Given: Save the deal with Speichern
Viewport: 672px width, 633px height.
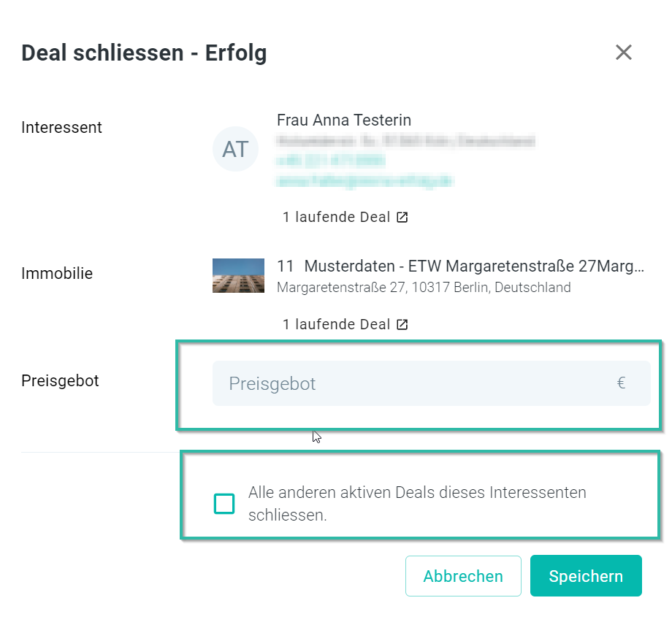Looking at the screenshot, I should [x=586, y=576].
